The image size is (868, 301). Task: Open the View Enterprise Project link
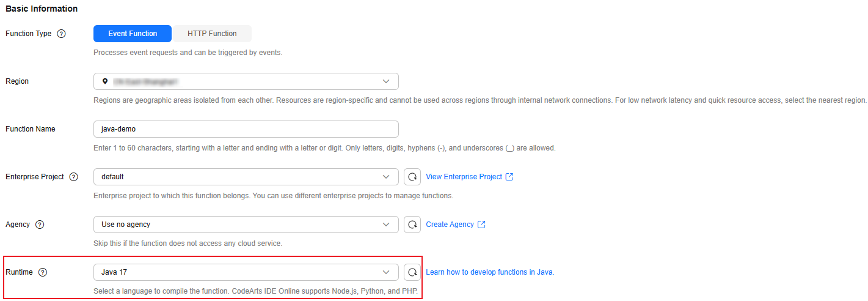point(464,177)
